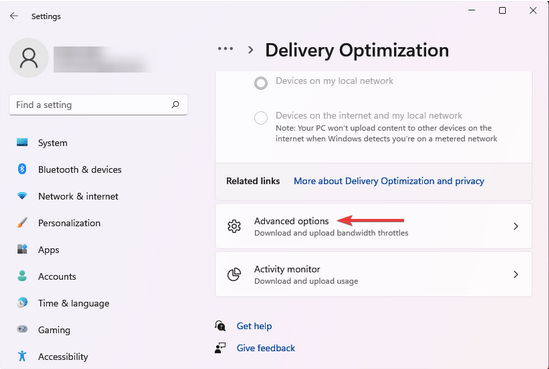Click the Related links label
The height and width of the screenshot is (369, 549).
pos(253,181)
